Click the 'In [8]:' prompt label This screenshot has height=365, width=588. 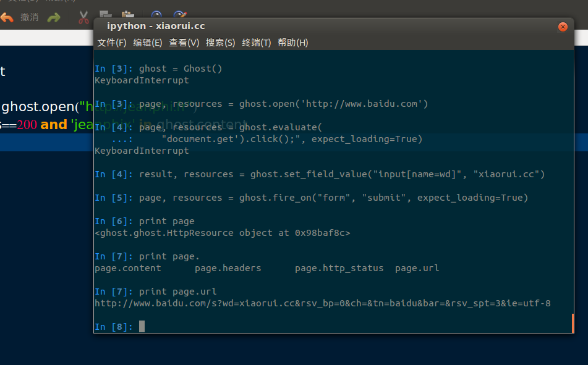(x=114, y=327)
